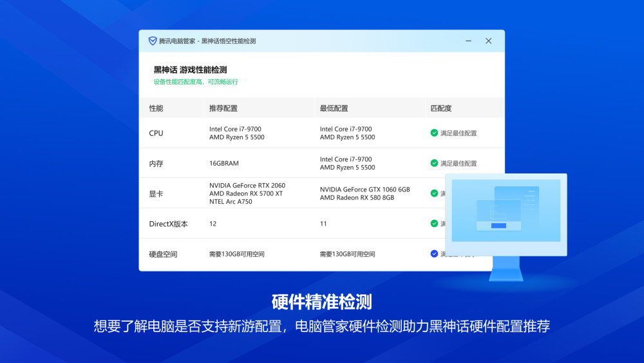The height and width of the screenshot is (363, 644).
Task: Click the window title 腾讯电脑管家 - 黑神话悟空性能检测
Action: [207, 41]
